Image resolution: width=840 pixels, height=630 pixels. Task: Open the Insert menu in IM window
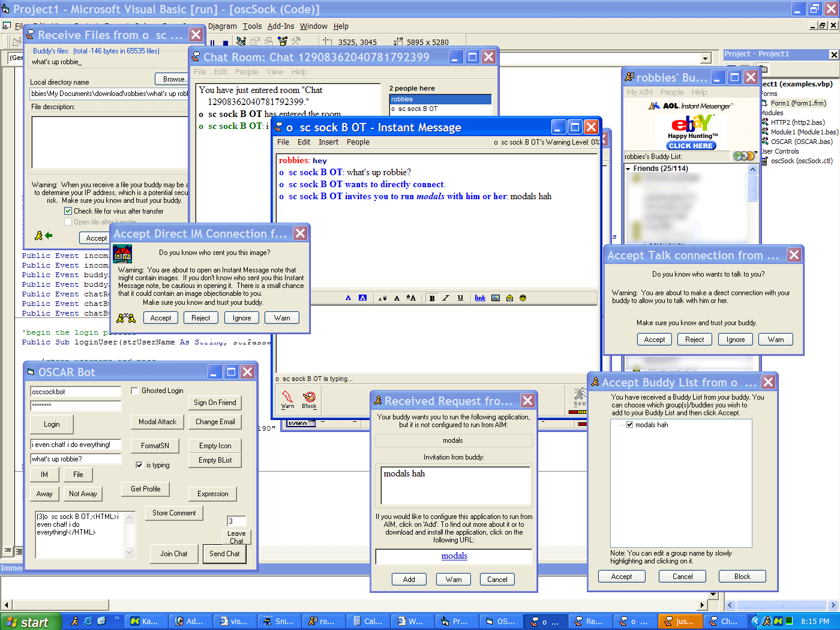328,142
